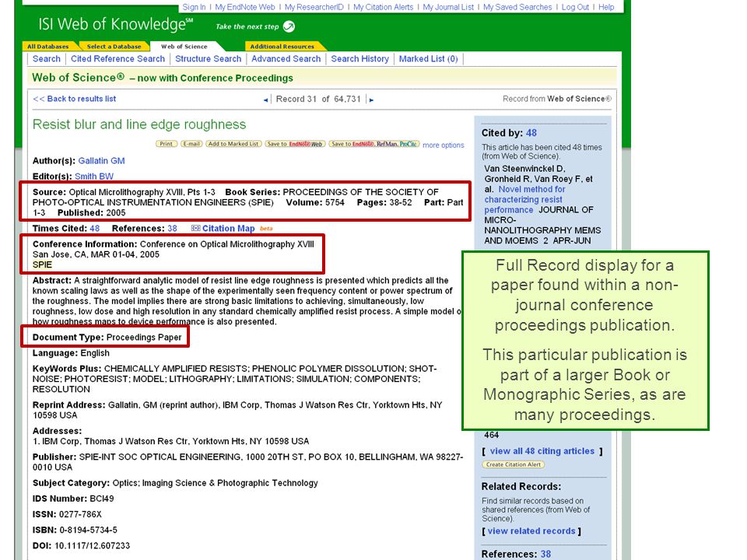Go to next record arrow
The width and height of the screenshot is (747, 560).
372,100
